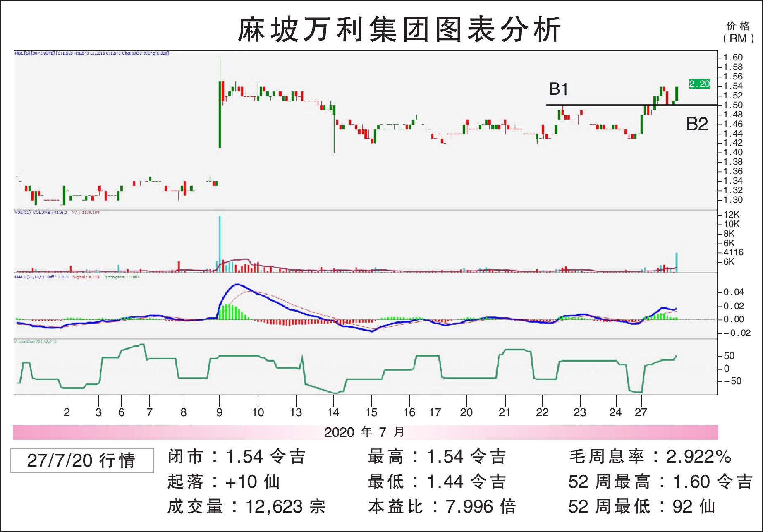Click the 最低：1.44 令吉 value

pos(437,482)
